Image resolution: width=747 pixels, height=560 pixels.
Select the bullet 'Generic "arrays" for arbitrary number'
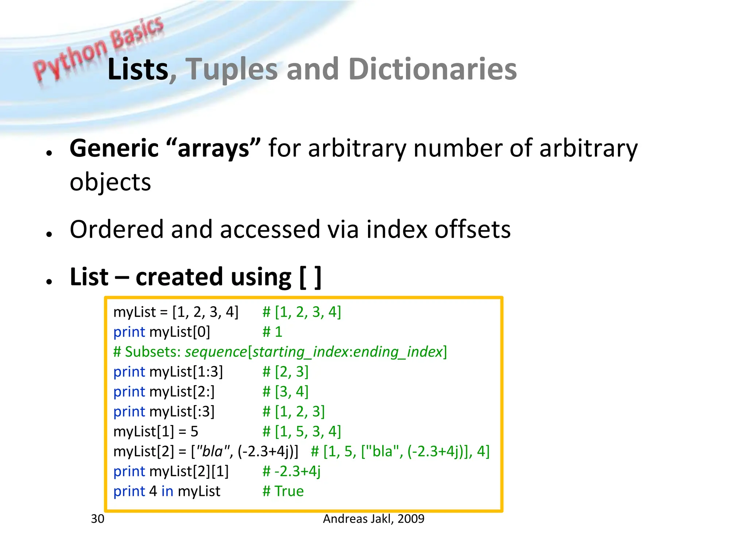click(x=354, y=165)
